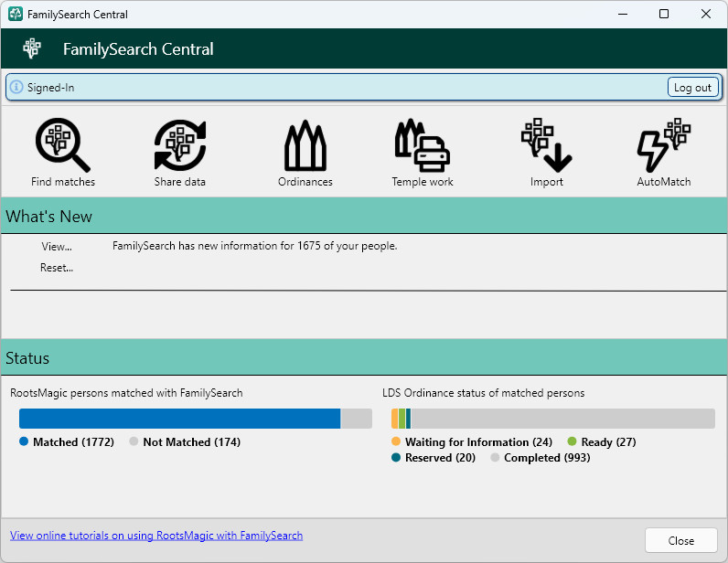Select 'Waiting for Information (24)' text

[x=478, y=441]
